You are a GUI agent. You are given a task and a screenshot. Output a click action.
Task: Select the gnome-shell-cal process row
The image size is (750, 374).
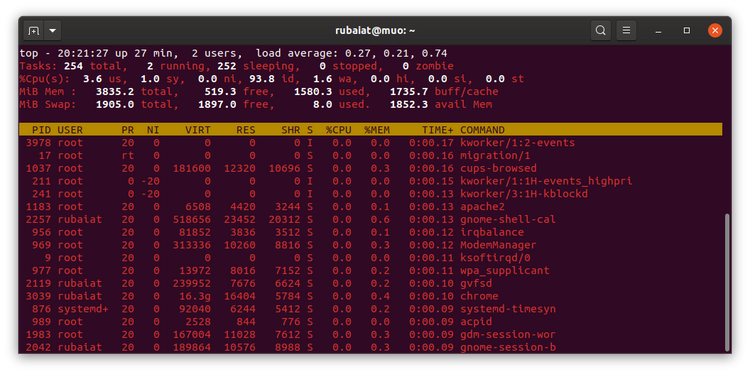coord(371,220)
